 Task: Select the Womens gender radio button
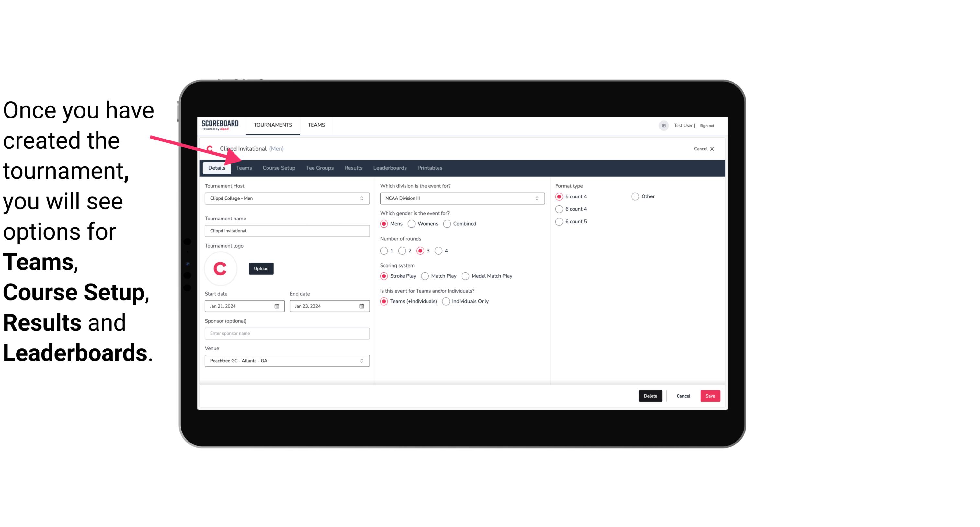pyautogui.click(x=411, y=223)
